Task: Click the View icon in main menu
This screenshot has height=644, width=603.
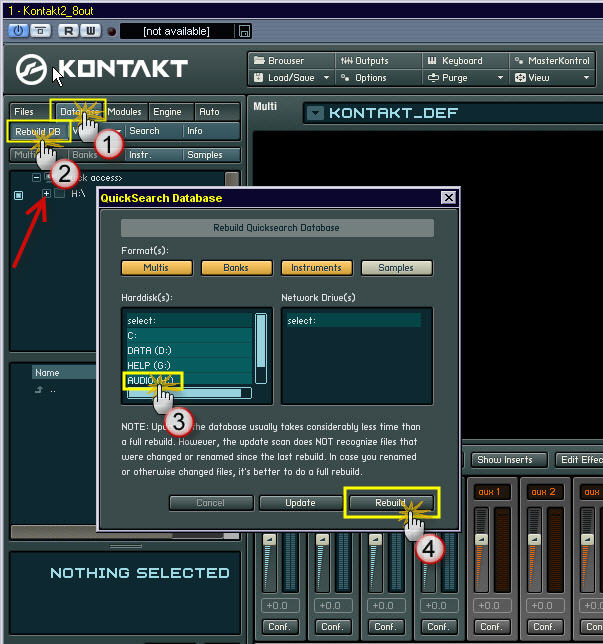Action: (x=520, y=77)
